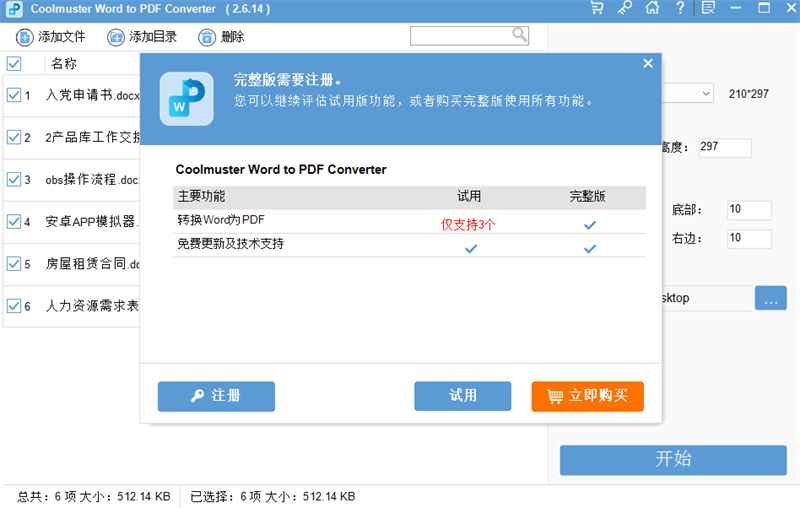Click the 右边 right margin field
Screen dimensions: 800x508
(749, 238)
